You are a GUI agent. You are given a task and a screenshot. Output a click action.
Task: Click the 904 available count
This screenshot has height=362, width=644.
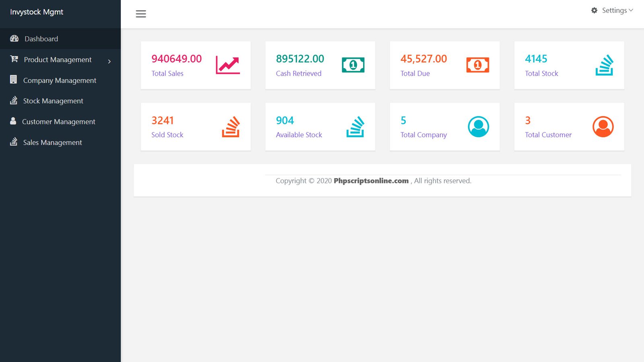285,120
